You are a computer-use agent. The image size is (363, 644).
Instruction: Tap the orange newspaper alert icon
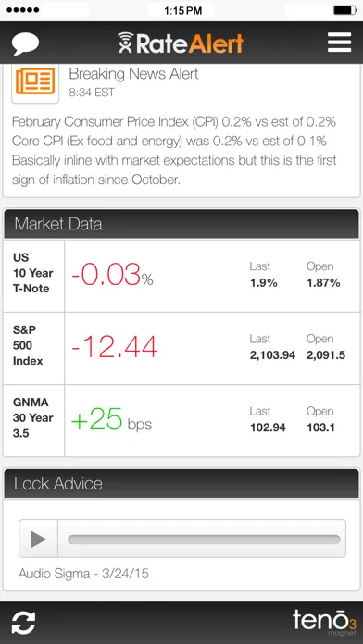pyautogui.click(x=35, y=81)
